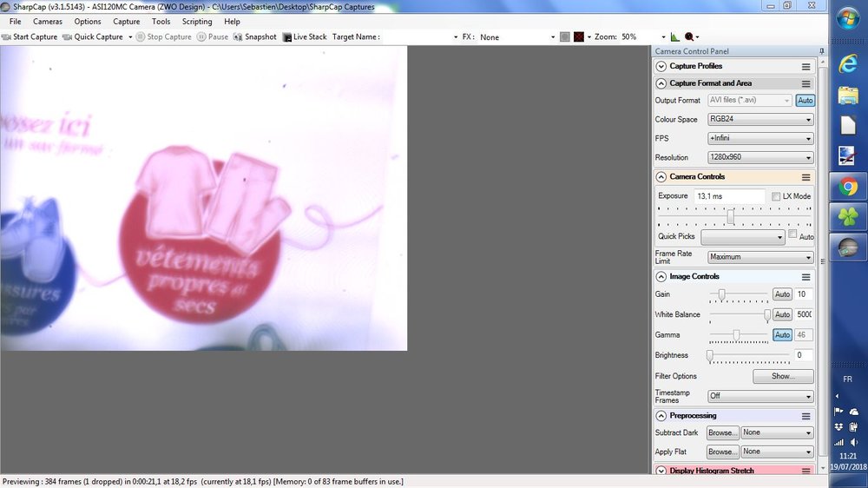Image resolution: width=868 pixels, height=488 pixels.
Task: Open the Help menu
Action: pos(232,22)
